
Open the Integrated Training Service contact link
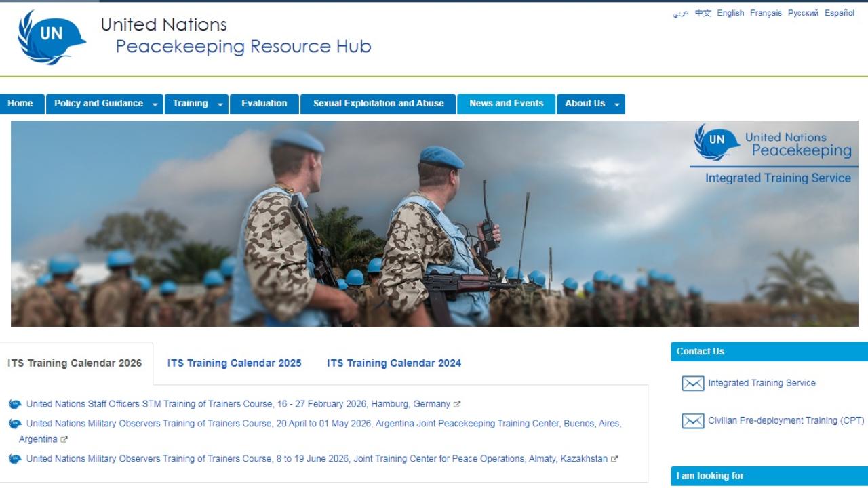click(x=762, y=383)
